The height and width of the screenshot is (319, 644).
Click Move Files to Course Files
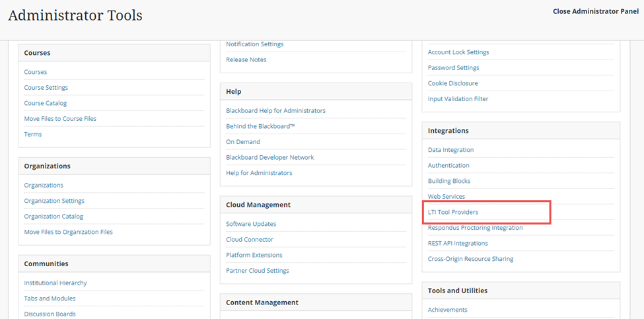(x=60, y=119)
